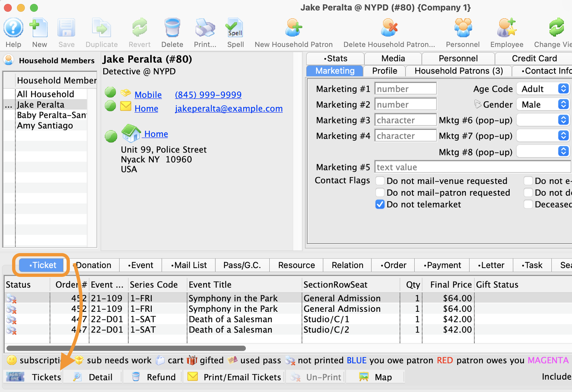Open the Age Code dropdown
Screen dimensions: 572x392
543,89
